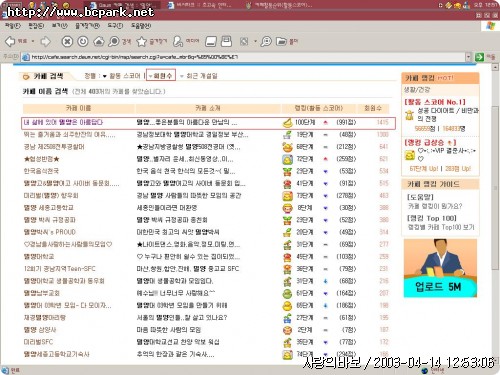Click the Print icon in the toolbar
500x375 pixels.
click(x=226, y=41)
